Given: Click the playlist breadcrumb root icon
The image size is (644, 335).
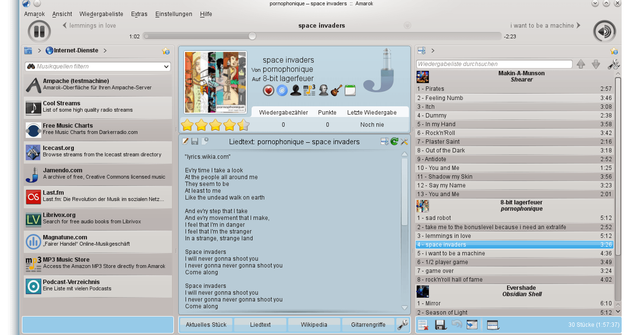Looking at the screenshot, I should [x=422, y=50].
